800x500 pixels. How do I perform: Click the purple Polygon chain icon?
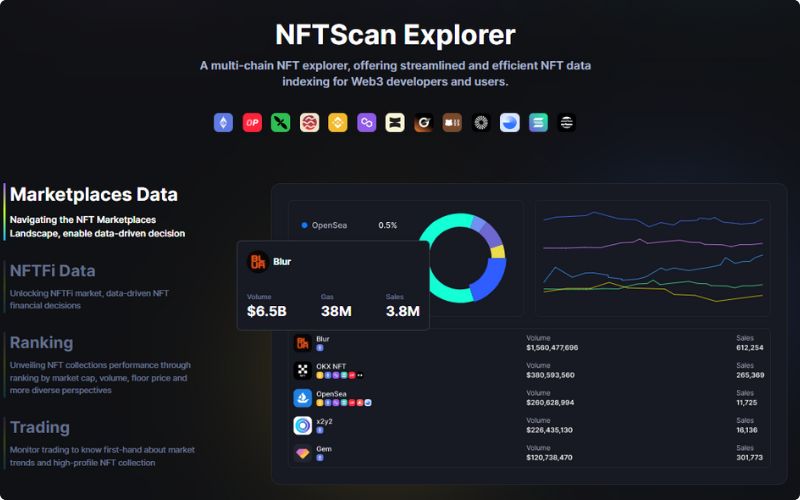pyautogui.click(x=366, y=122)
